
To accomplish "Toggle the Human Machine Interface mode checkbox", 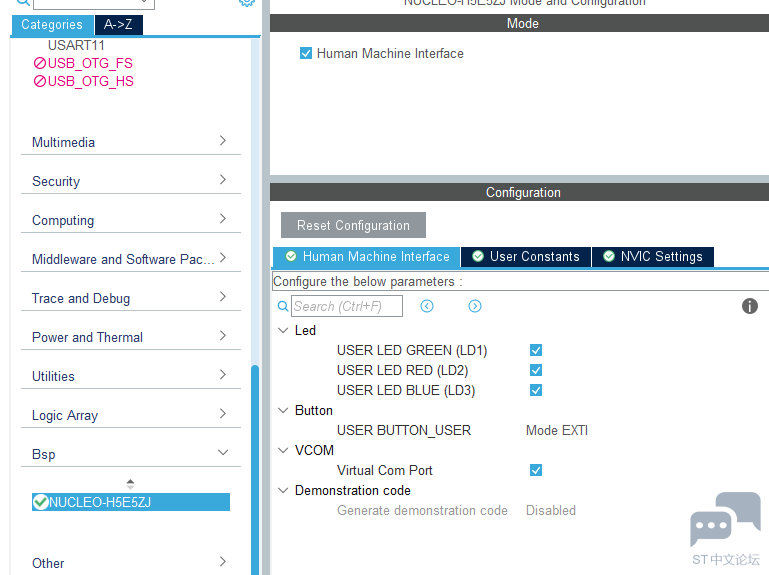I will coord(306,53).
